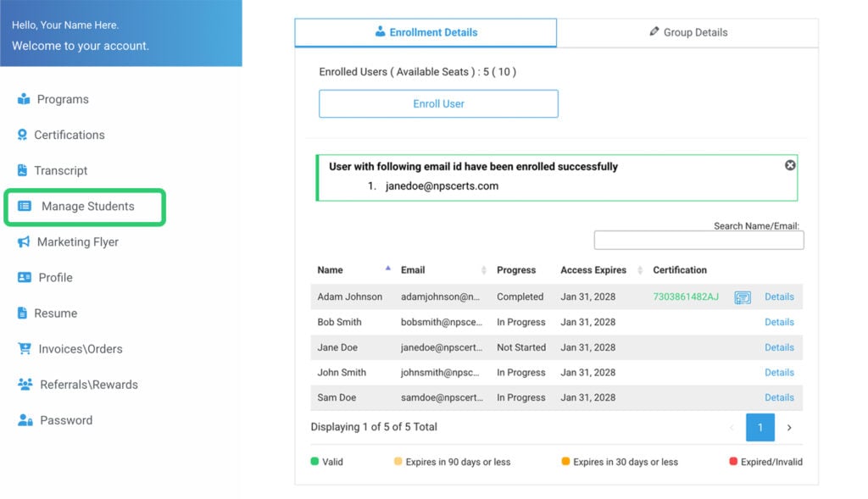Open the Referrals\Rewards menu item

pos(88,385)
